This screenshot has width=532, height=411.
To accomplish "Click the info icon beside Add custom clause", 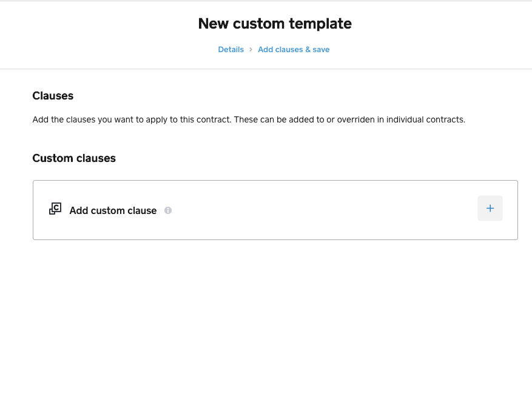I will pyautogui.click(x=168, y=211).
